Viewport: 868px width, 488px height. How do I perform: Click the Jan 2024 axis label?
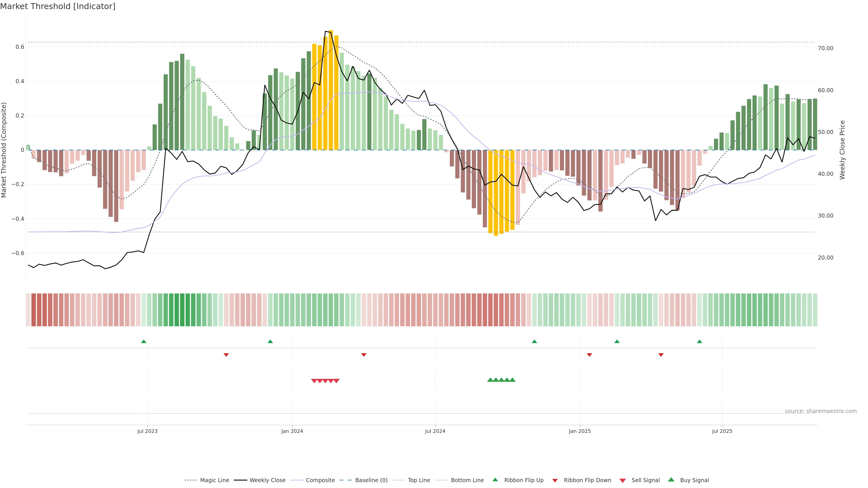[x=292, y=431]
